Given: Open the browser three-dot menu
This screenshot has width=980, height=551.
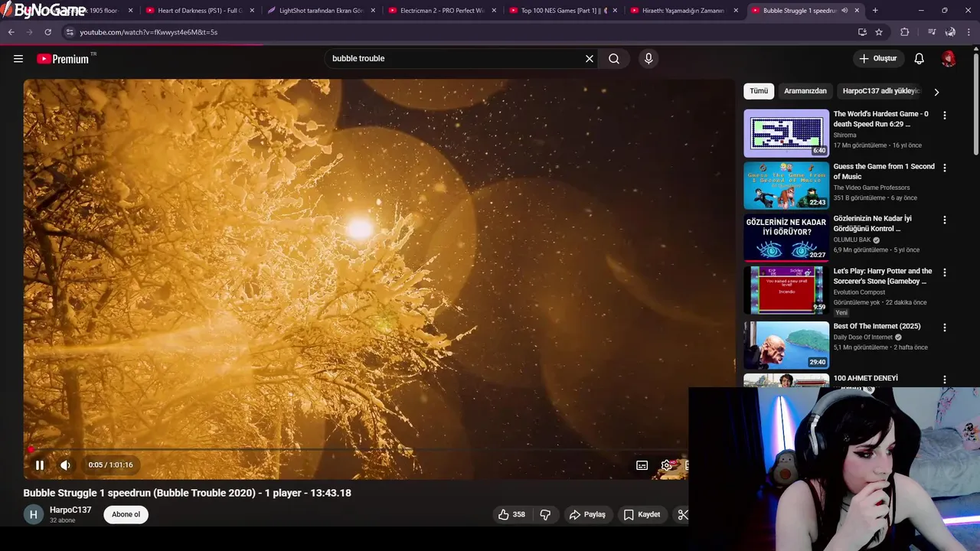Looking at the screenshot, I should (969, 32).
